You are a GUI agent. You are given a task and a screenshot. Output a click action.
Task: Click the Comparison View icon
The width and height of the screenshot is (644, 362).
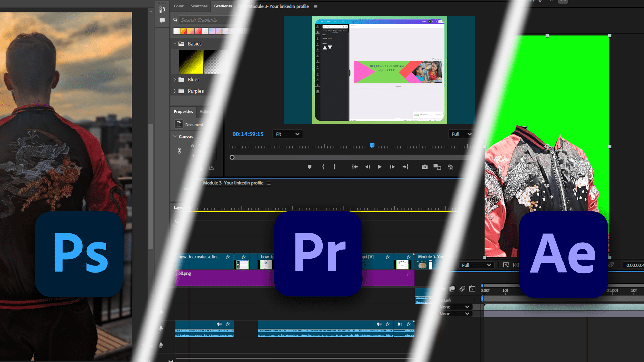(x=437, y=167)
